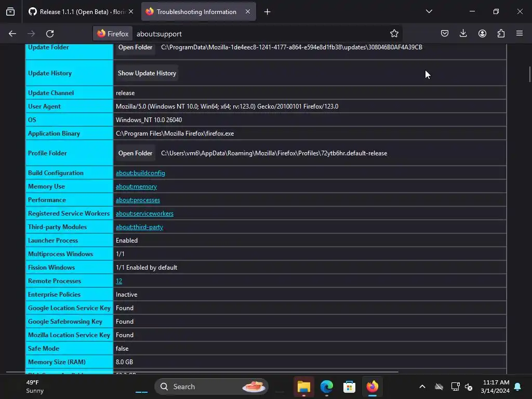
Task: Open the about:memory link
Action: (x=136, y=187)
